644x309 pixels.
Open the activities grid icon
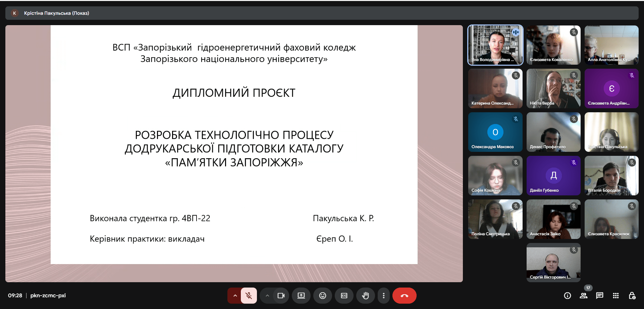(615, 296)
